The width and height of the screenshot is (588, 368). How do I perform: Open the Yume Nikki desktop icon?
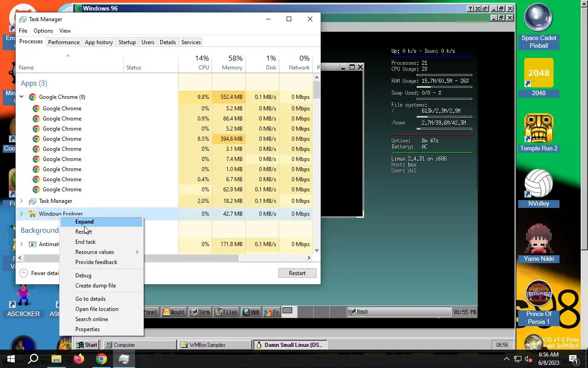[538, 243]
